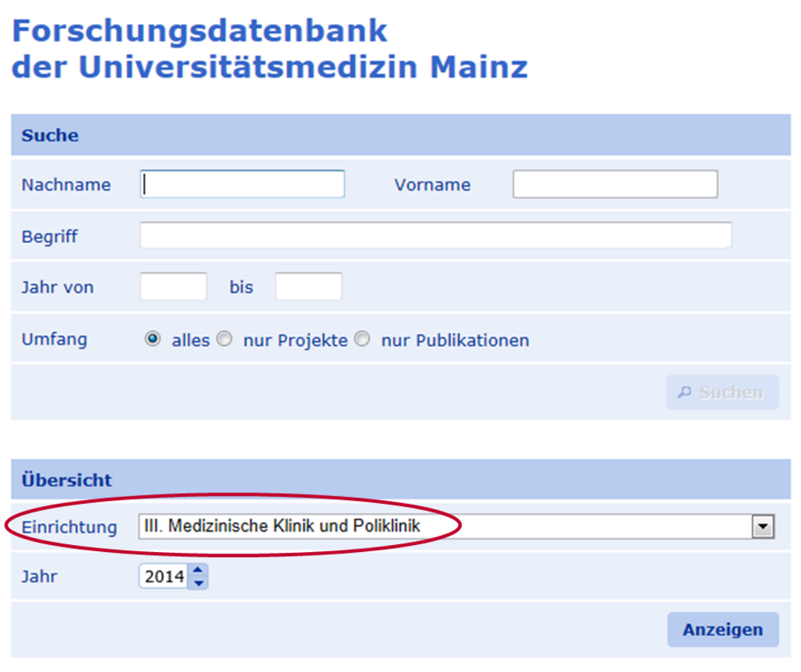
Task: Click the Begriff search term field
Action: point(436,235)
